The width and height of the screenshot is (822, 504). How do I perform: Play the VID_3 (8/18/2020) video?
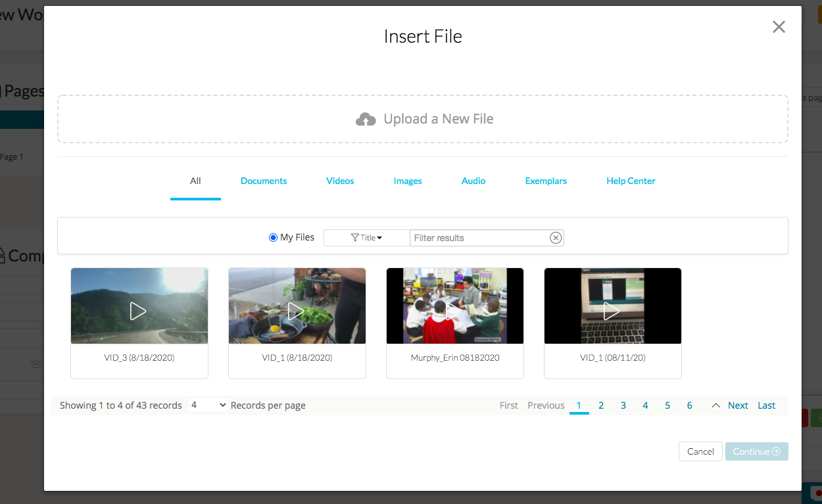tap(139, 311)
